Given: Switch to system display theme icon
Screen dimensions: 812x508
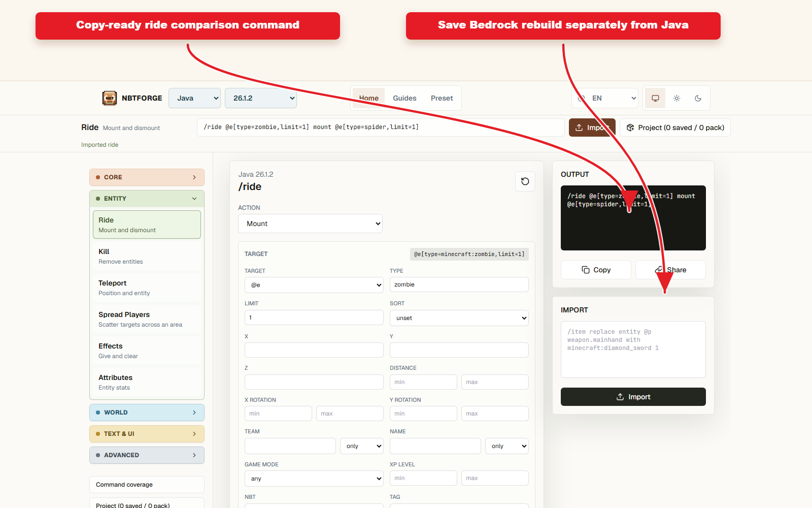Looking at the screenshot, I should [655, 98].
